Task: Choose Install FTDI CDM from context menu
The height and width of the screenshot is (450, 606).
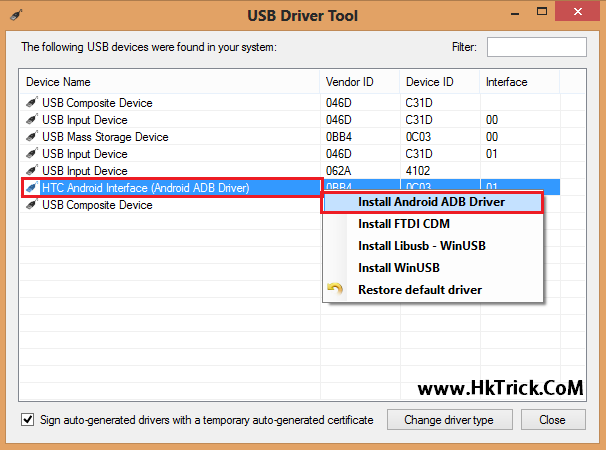Action: (432, 224)
